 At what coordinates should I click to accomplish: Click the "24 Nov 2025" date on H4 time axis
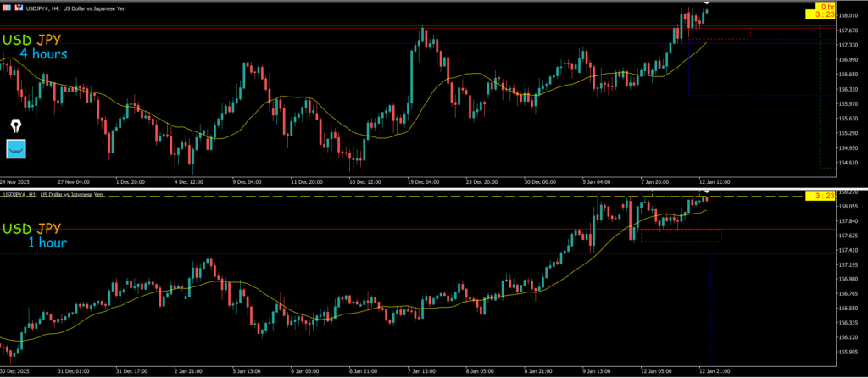pos(14,181)
